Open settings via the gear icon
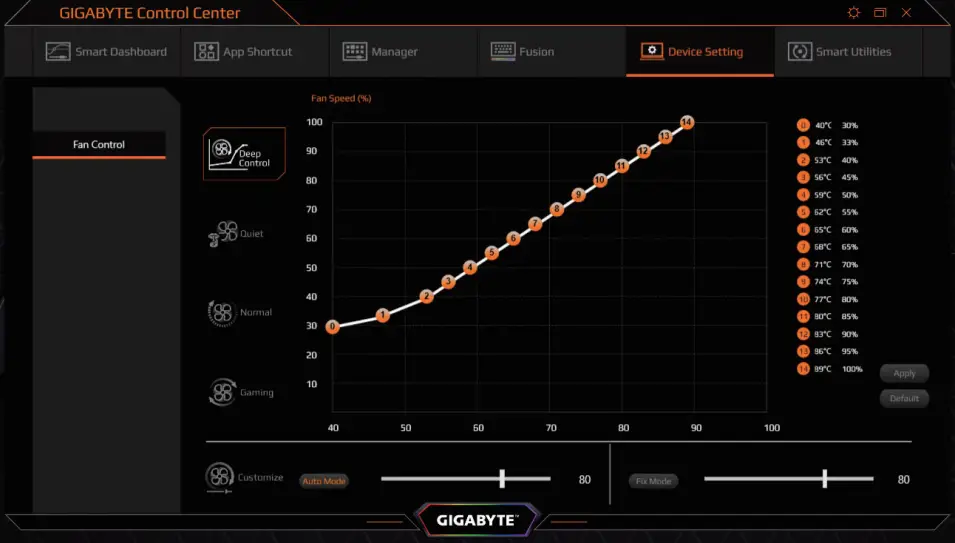 pos(854,13)
